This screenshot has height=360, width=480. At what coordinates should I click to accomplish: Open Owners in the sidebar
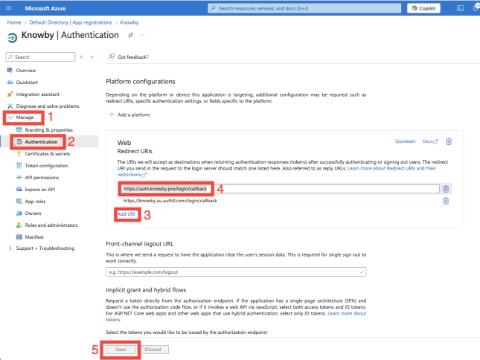point(33,213)
